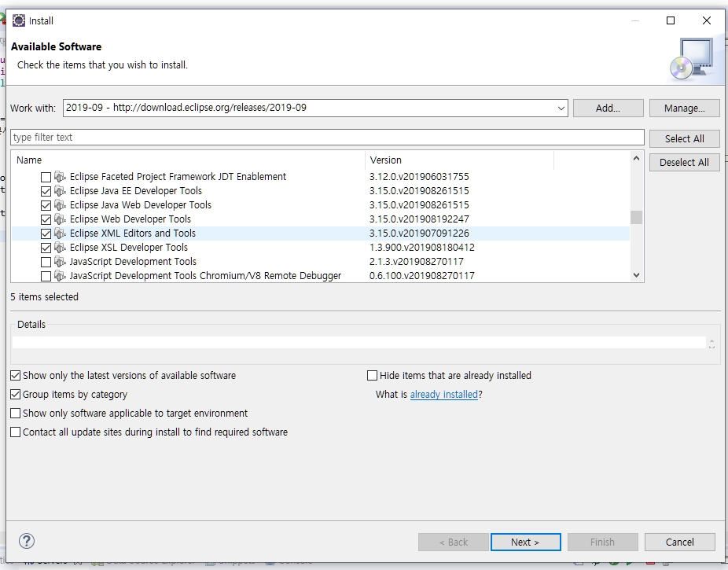Maximize the Install dialog window

[671, 20]
